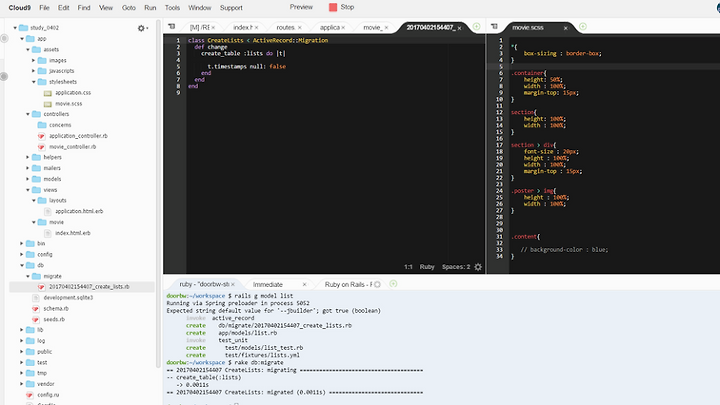Add new tab in left editor pane

click(476, 27)
